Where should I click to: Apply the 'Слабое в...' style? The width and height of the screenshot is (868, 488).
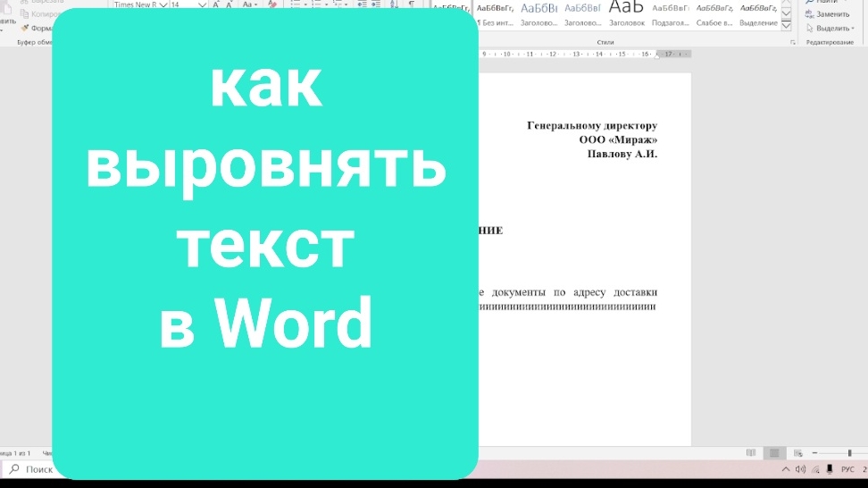714,14
